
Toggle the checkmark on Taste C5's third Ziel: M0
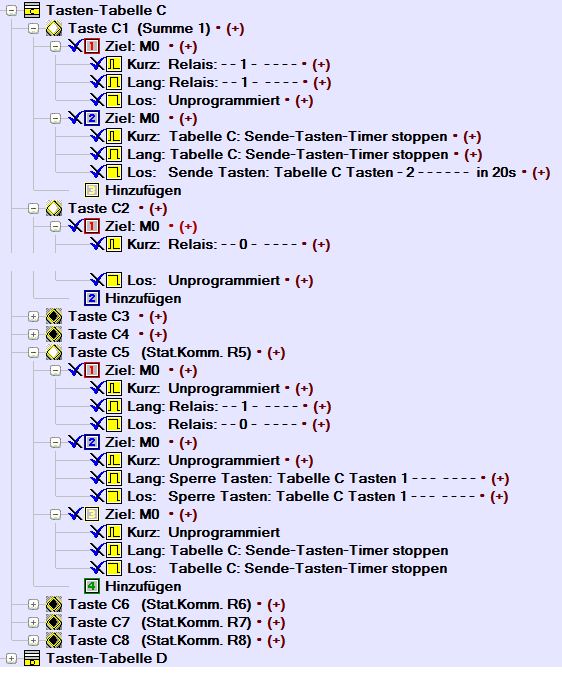click(x=75, y=514)
